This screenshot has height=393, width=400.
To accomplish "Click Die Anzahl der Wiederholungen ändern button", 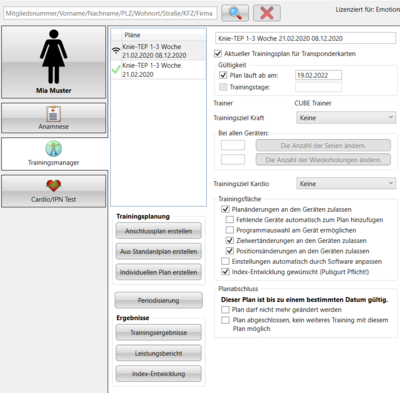I will click(323, 160).
